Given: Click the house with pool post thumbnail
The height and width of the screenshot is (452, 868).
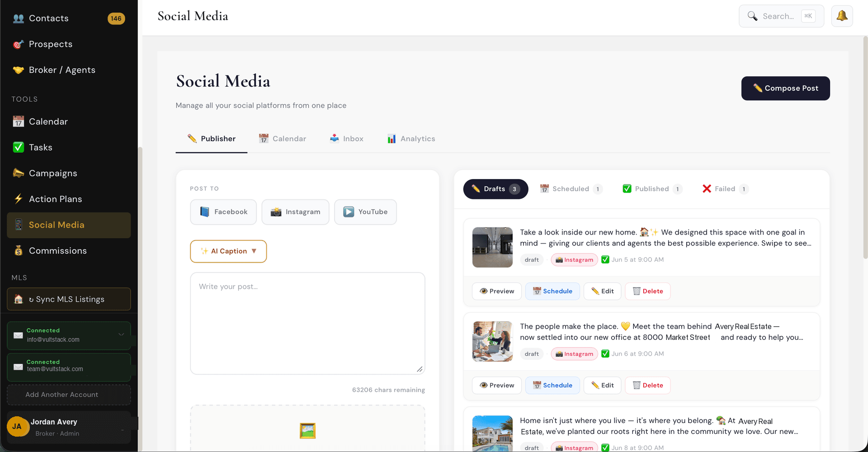Looking at the screenshot, I should [x=492, y=433].
